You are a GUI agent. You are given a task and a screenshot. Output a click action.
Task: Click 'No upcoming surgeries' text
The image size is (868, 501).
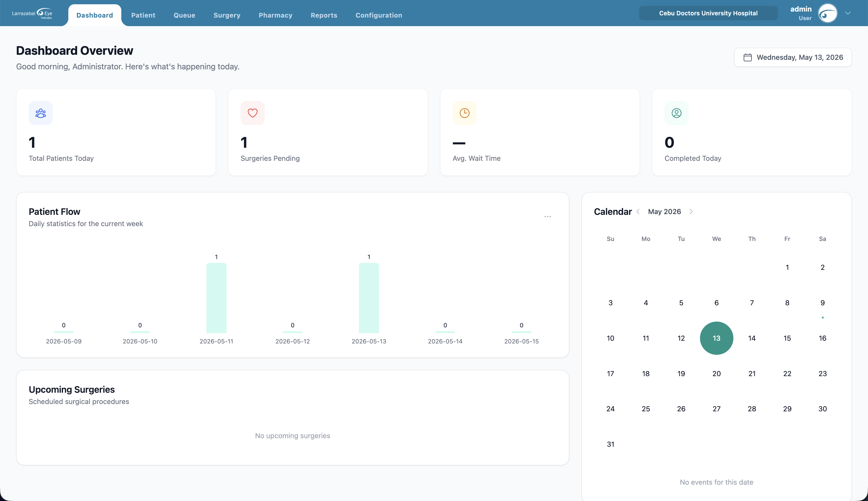pos(292,436)
